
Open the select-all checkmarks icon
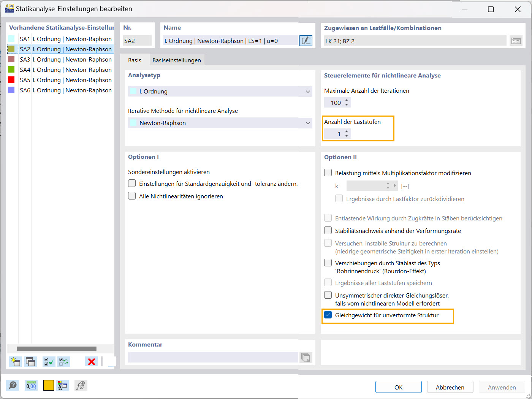[x=49, y=361]
